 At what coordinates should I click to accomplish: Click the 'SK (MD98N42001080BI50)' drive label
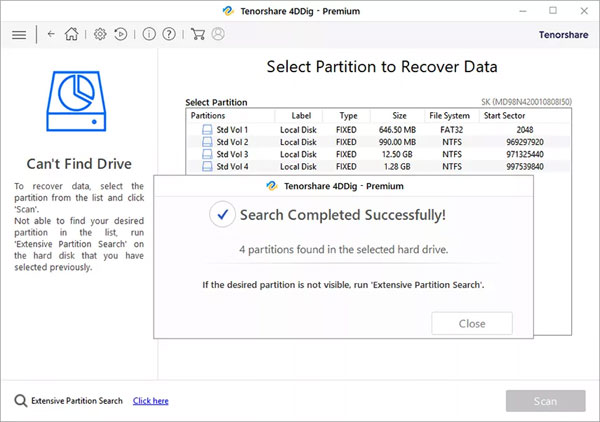527,102
